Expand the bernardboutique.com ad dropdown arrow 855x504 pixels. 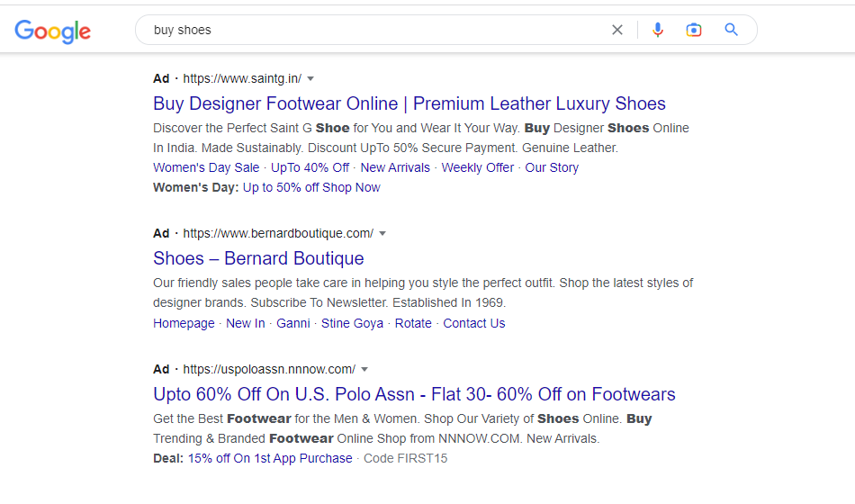(382, 234)
